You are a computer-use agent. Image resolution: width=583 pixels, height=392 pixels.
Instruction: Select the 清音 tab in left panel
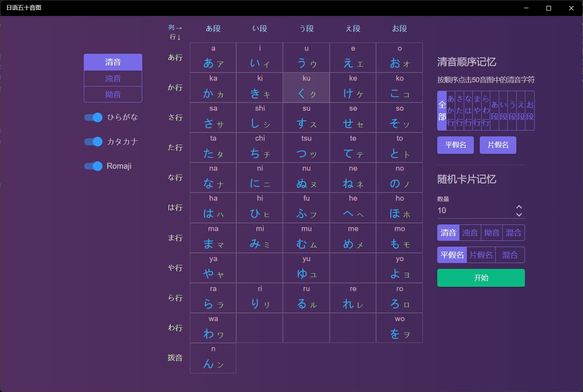click(113, 62)
